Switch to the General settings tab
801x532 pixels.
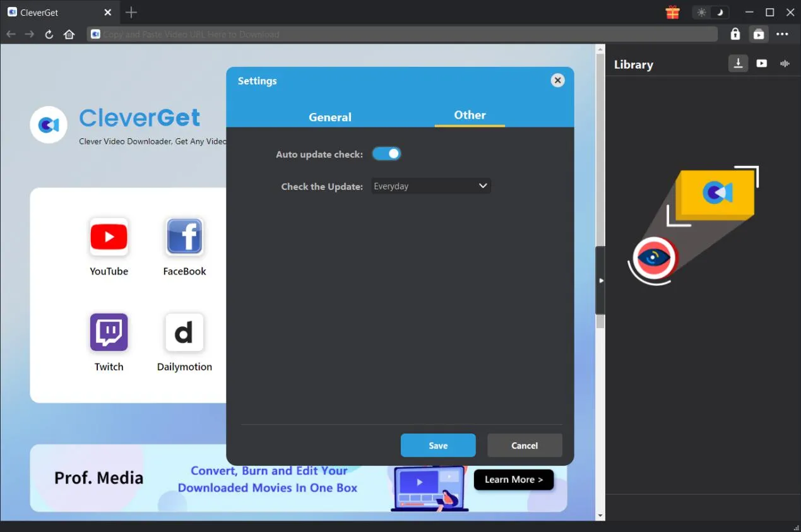coord(329,117)
